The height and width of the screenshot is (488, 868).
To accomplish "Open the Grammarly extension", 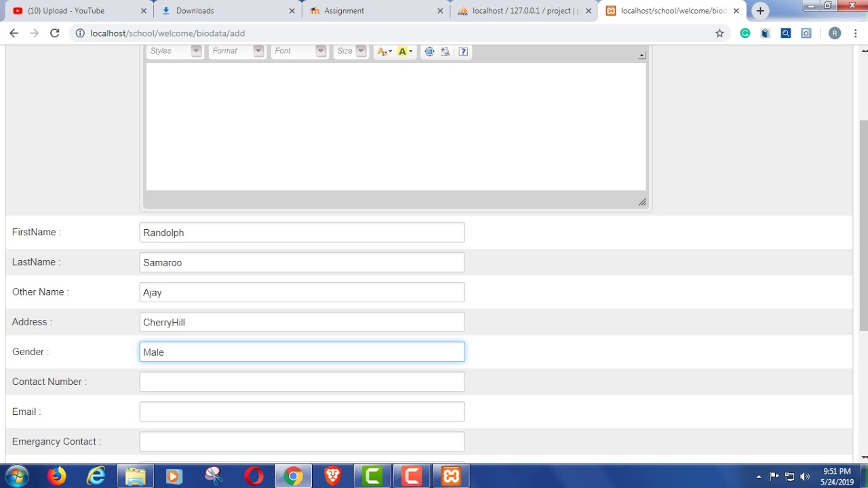I will pos(745,33).
